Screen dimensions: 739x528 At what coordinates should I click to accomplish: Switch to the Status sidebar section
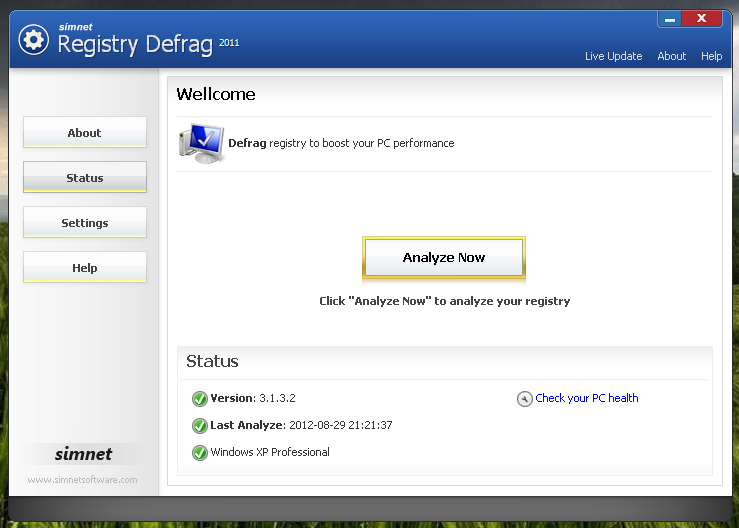point(85,178)
